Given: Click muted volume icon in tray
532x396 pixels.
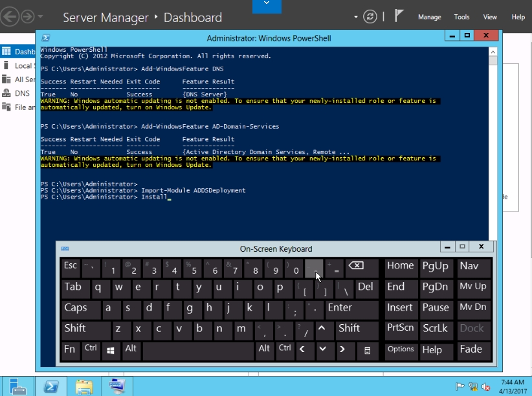Looking at the screenshot, I should 485,386.
